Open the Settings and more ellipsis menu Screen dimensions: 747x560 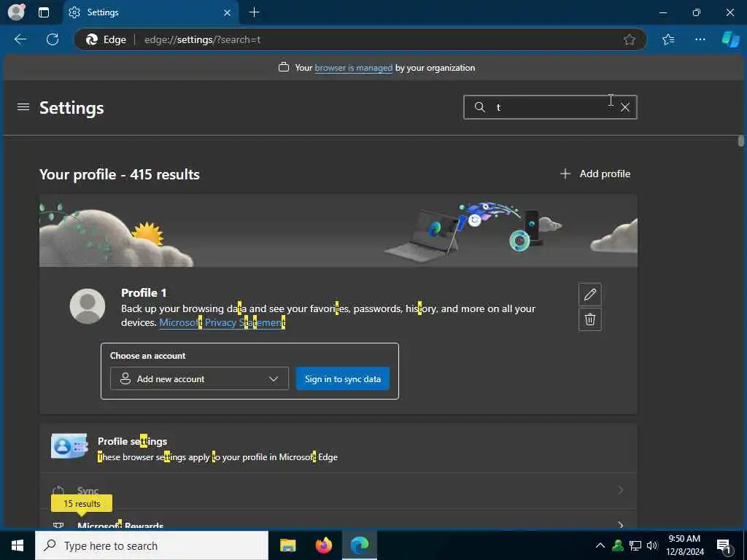click(x=700, y=39)
